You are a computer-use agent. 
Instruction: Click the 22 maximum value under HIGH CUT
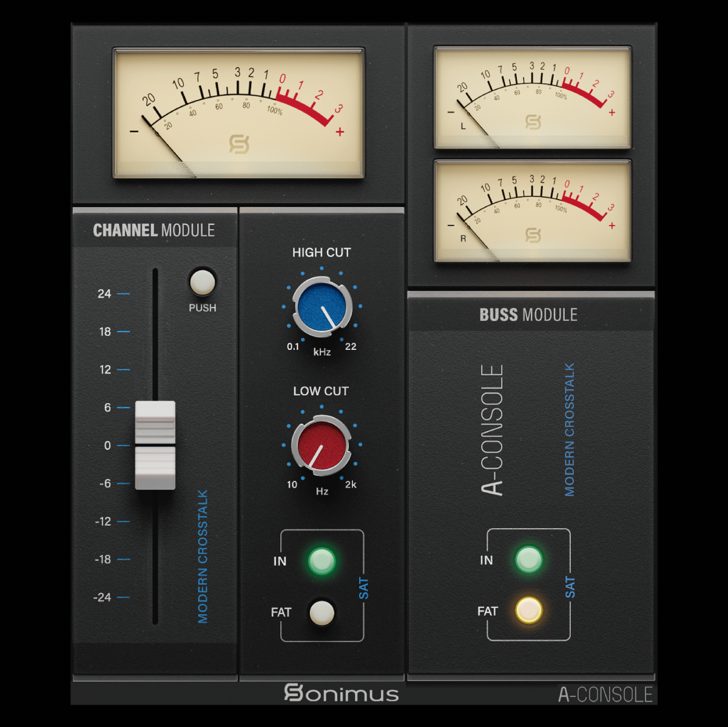click(x=351, y=347)
